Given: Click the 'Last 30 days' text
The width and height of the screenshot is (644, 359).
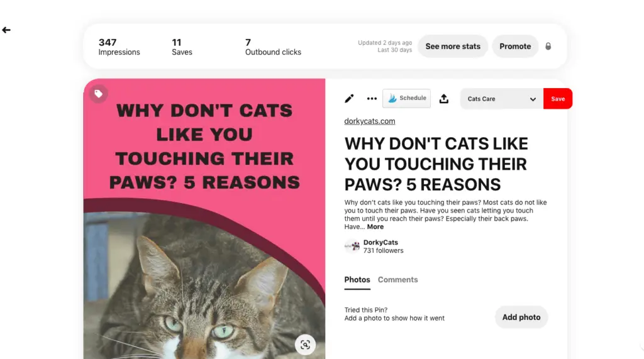Looking at the screenshot, I should pyautogui.click(x=395, y=50).
